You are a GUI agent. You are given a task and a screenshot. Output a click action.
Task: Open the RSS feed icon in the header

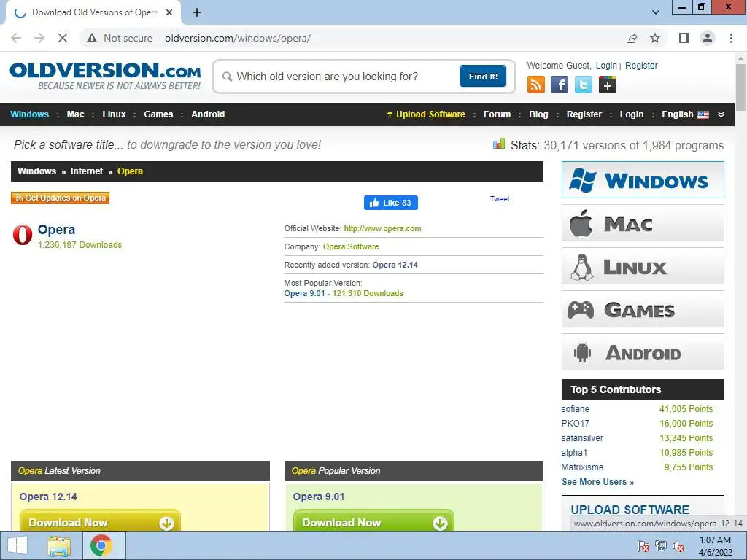tap(536, 85)
